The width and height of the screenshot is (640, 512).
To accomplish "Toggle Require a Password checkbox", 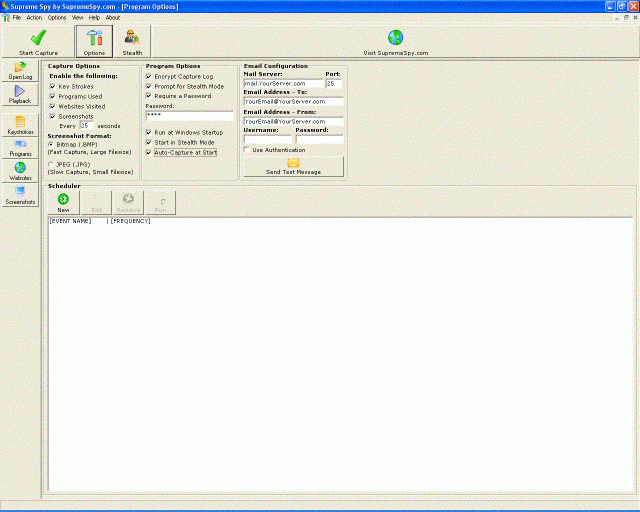I will (x=149, y=96).
